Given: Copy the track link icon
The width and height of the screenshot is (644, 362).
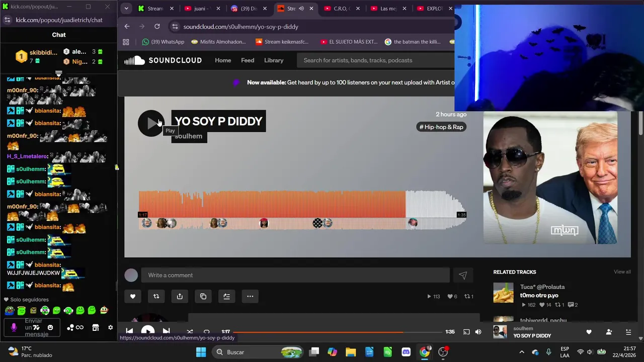Looking at the screenshot, I should (x=203, y=296).
